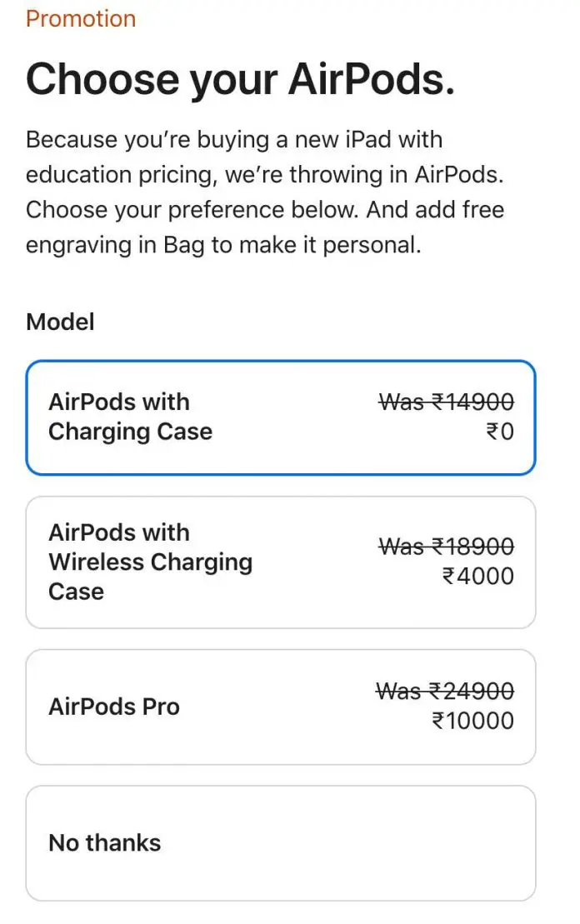
Task: Click the AirPods Pro card title text
Action: 114,707
